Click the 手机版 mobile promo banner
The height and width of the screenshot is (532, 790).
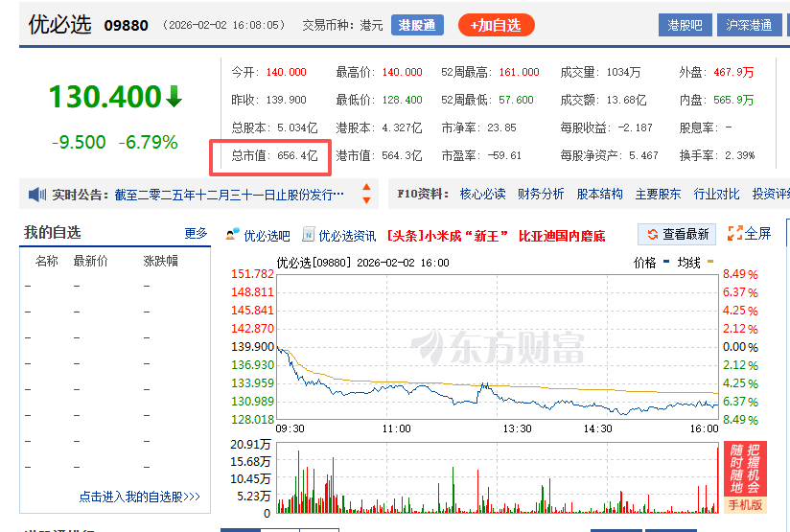[745, 477]
